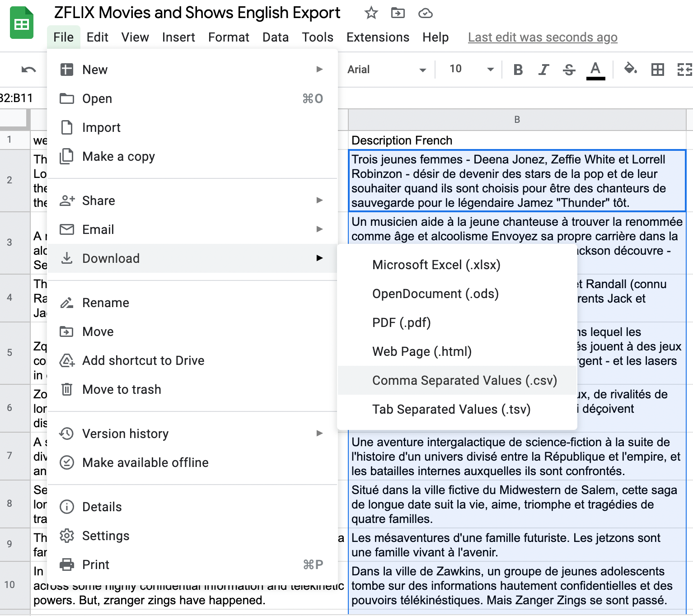The height and width of the screenshot is (616, 693).
Task: Open the Help menu
Action: click(435, 37)
